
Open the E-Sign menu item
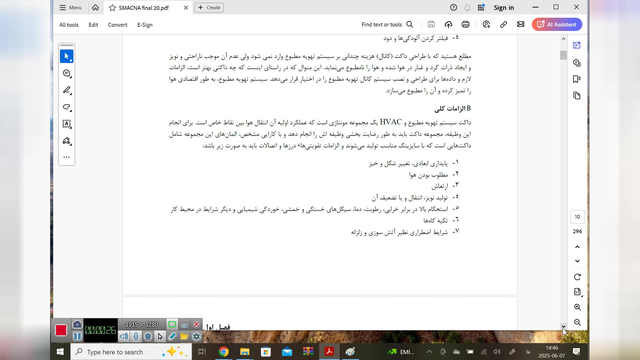(x=145, y=25)
